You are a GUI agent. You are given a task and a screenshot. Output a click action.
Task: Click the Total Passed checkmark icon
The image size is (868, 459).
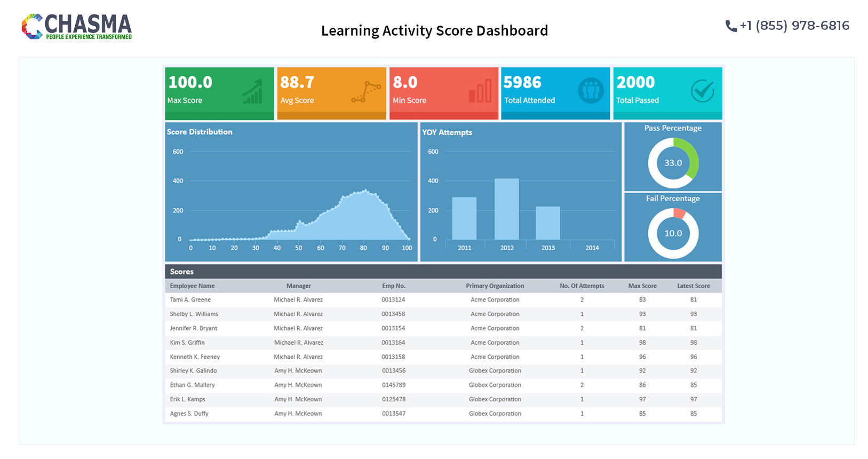pos(702,91)
